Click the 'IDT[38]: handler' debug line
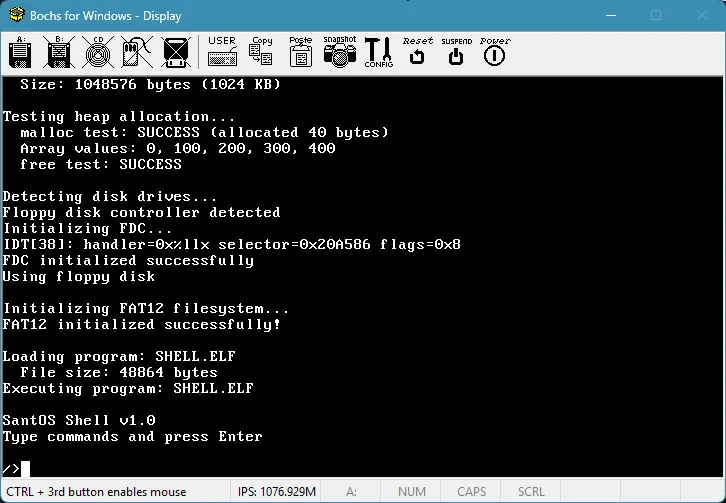726x503 pixels. [x=232, y=244]
